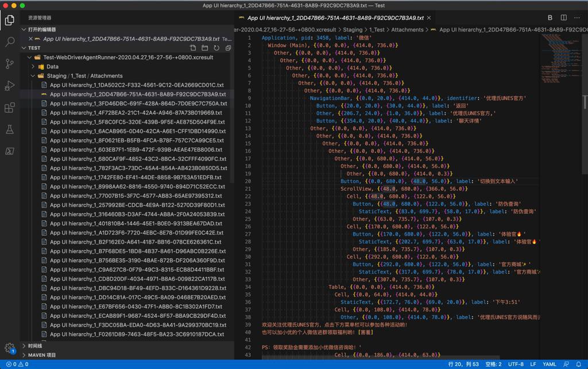Open the feedback icon in status bar
This screenshot has width=588, height=369.
click(x=566, y=364)
